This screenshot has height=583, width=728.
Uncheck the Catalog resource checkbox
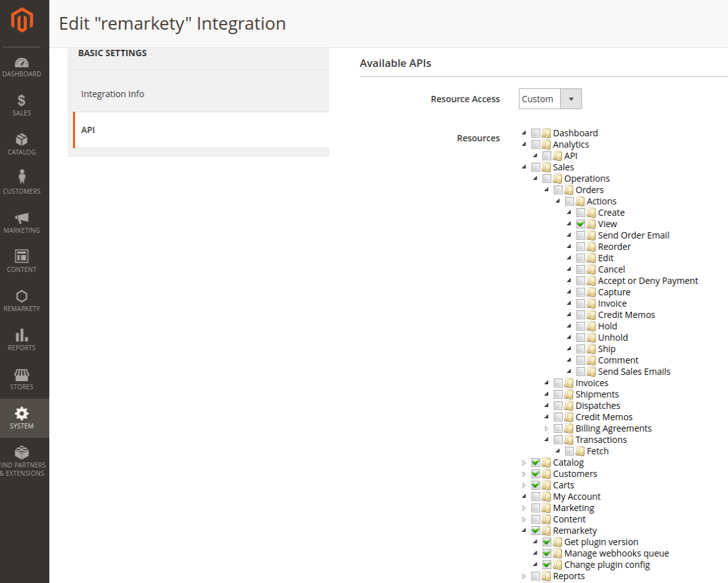coord(535,462)
